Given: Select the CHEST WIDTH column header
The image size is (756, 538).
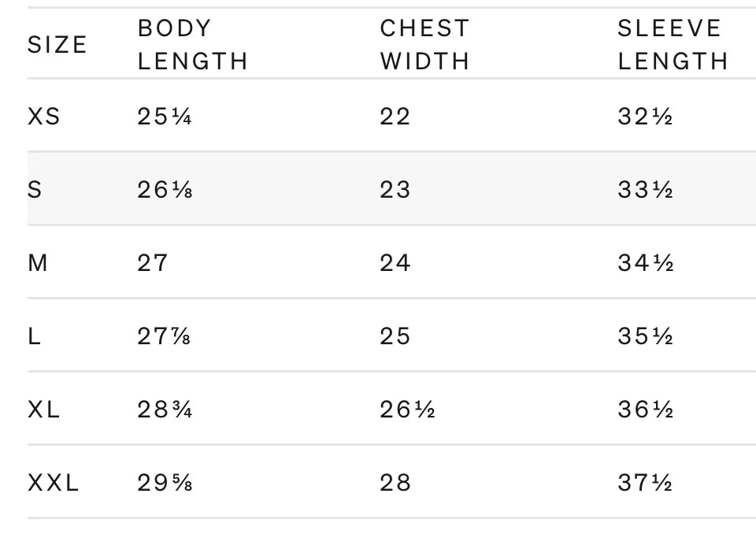Looking at the screenshot, I should 424,45.
